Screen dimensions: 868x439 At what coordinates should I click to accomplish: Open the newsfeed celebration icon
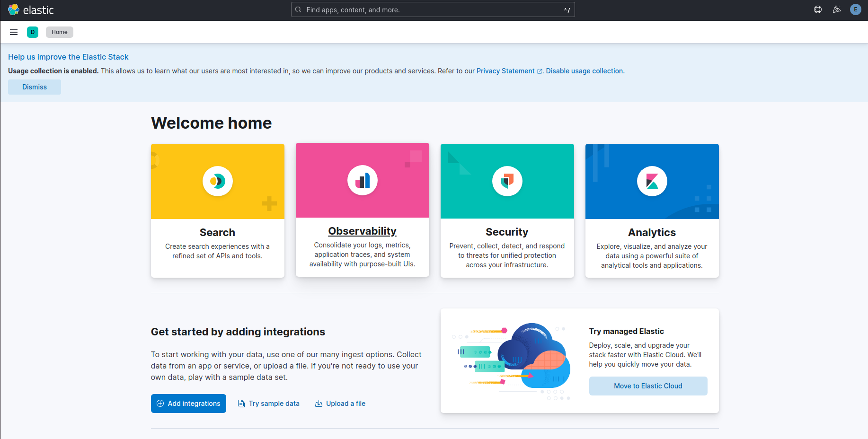point(837,9)
